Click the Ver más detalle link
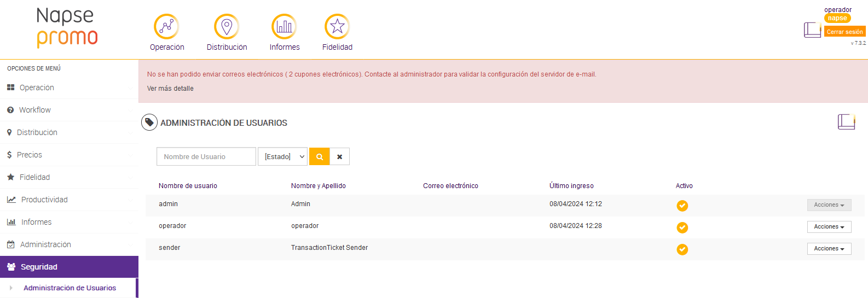This screenshot has height=298, width=868. pyautogui.click(x=170, y=89)
